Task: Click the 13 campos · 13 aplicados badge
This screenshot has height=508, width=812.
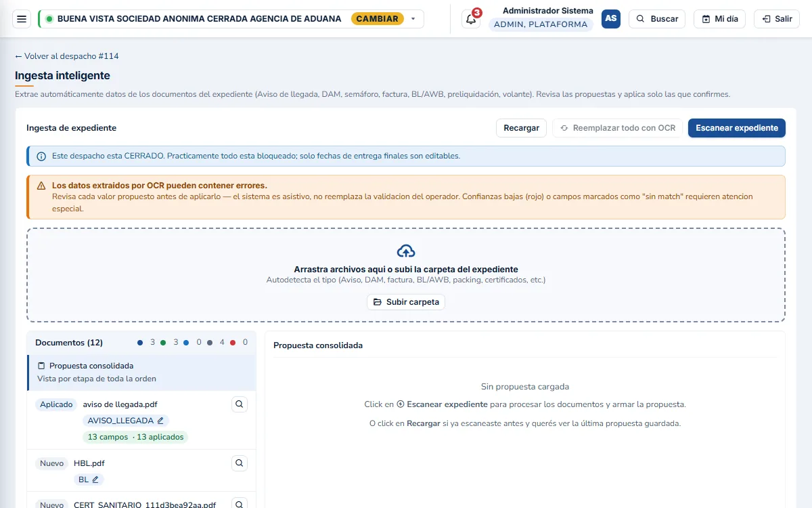Action: [135, 437]
